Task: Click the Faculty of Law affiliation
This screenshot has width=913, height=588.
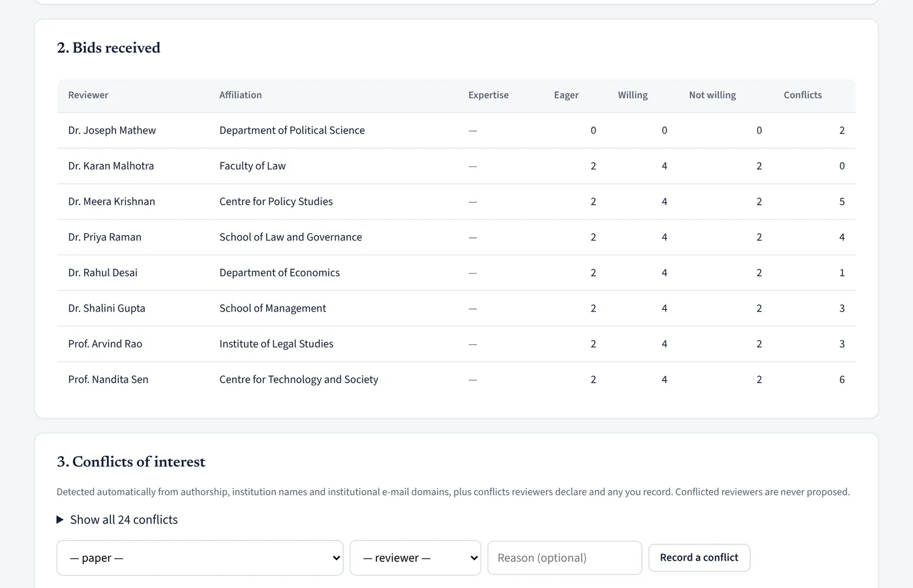Action: pos(252,166)
